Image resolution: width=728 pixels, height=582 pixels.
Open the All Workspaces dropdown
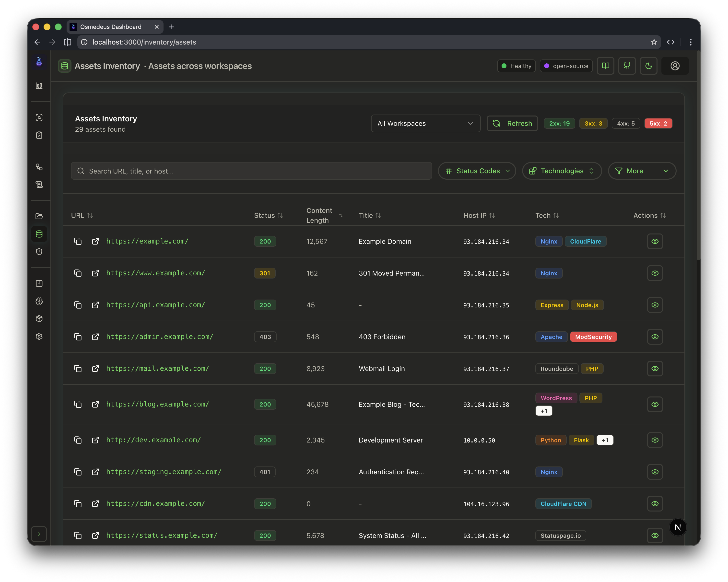click(425, 123)
